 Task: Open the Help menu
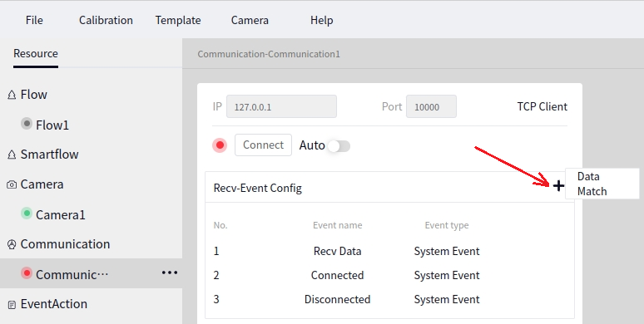(322, 20)
